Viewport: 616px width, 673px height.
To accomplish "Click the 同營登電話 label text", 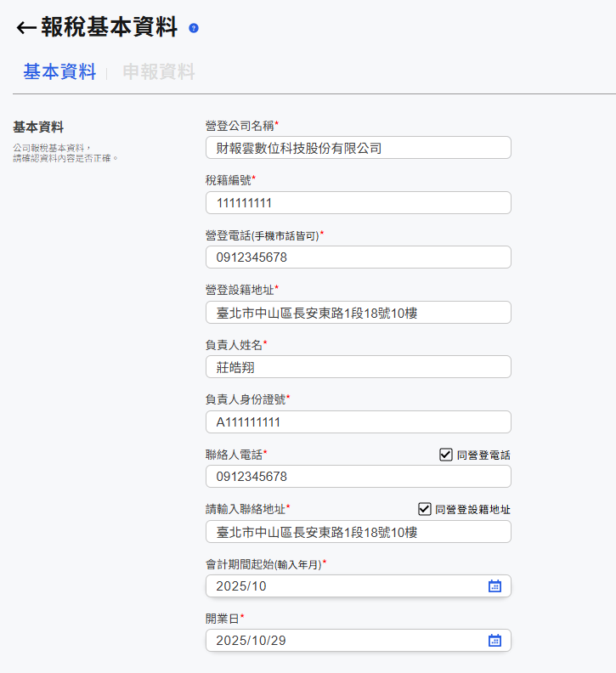I will 483,455.
